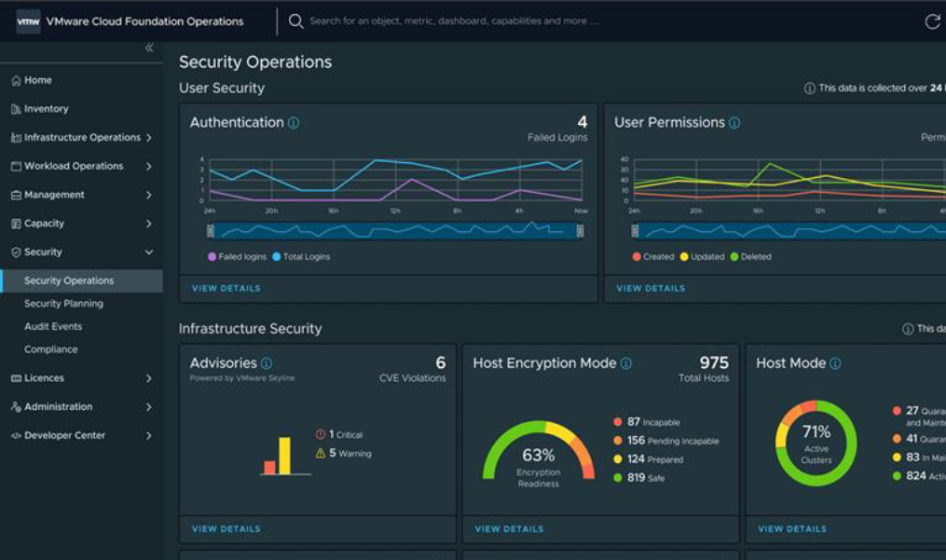Click the User Permissions range slider left handle

coord(635,231)
